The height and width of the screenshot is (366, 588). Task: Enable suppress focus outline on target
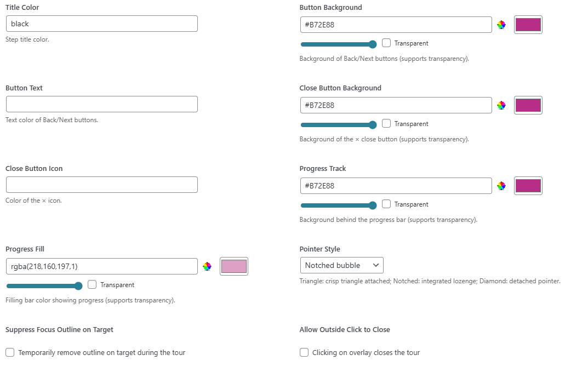pos(10,352)
